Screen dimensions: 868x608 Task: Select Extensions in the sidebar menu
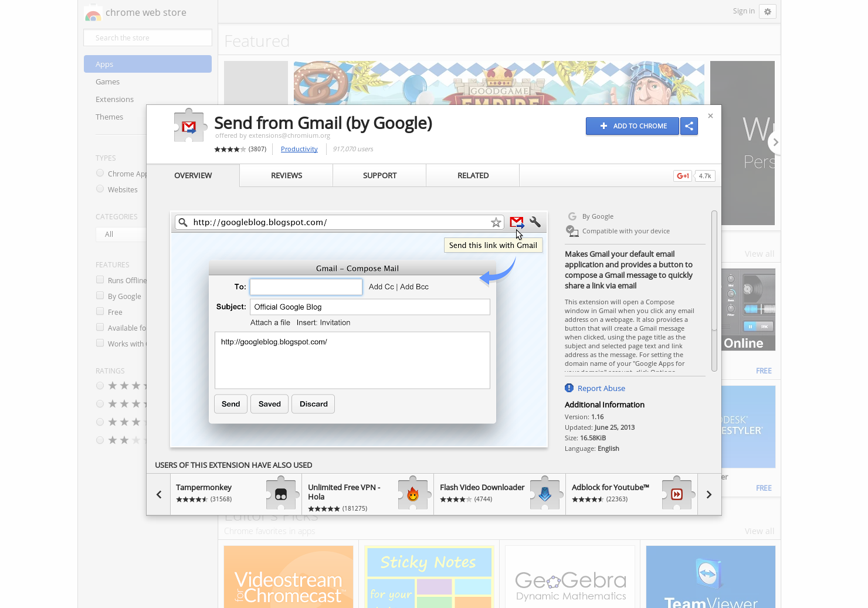[x=114, y=98]
